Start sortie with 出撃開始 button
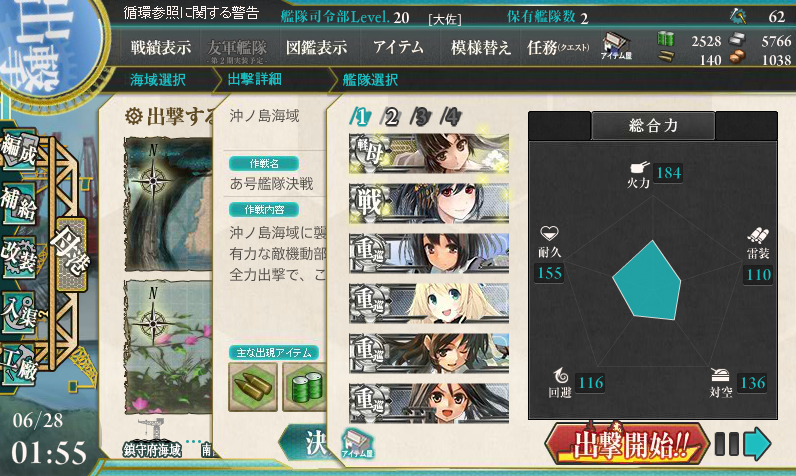This screenshot has height=476, width=796. 627,444
